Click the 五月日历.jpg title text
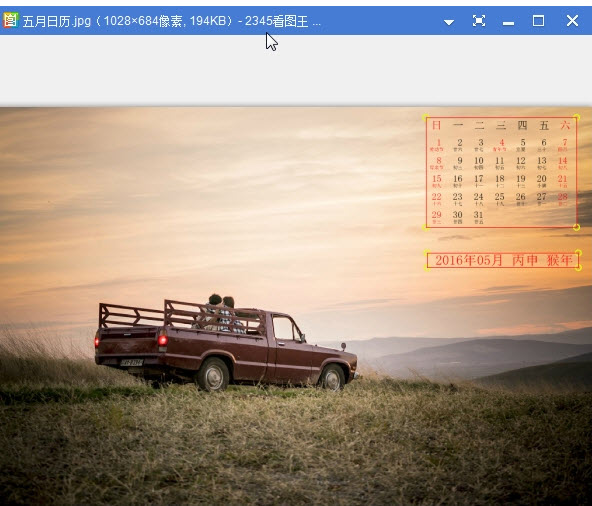Viewport: 592px width, 506px height. [x=57, y=21]
